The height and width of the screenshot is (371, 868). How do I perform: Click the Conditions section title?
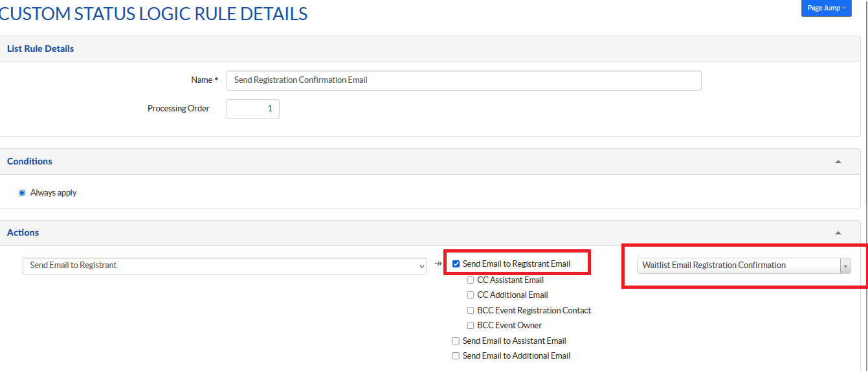tap(30, 162)
